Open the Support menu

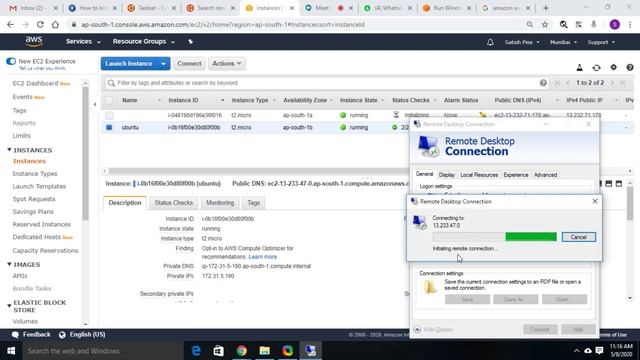[x=601, y=42]
